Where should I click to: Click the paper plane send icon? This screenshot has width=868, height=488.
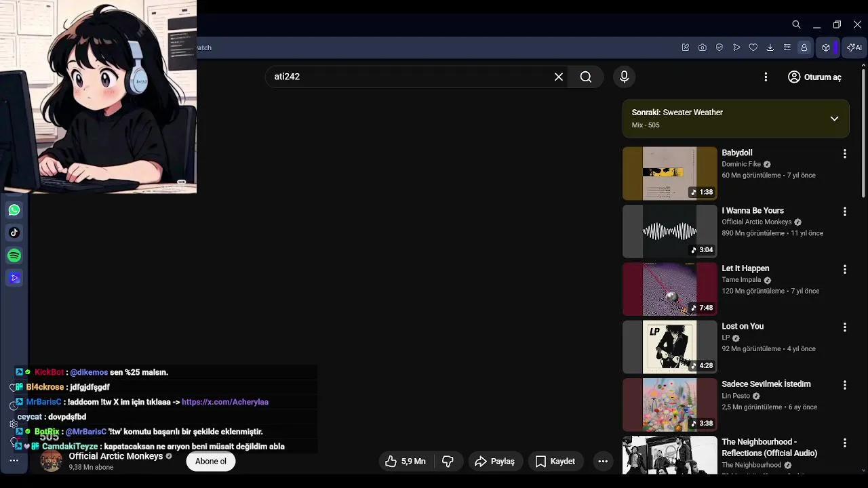736,47
